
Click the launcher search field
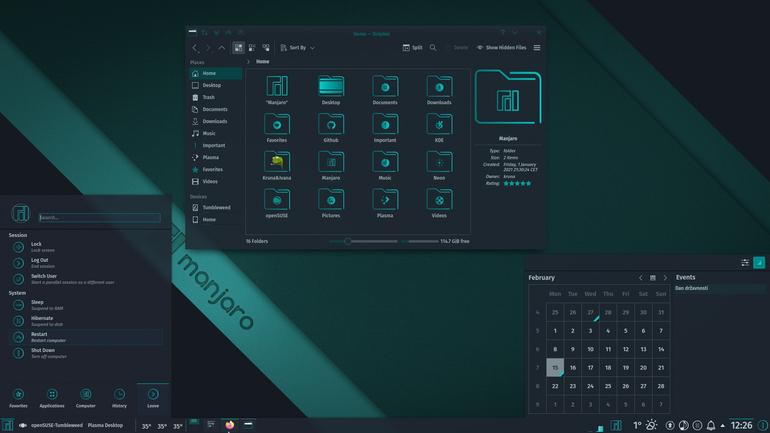pos(100,217)
